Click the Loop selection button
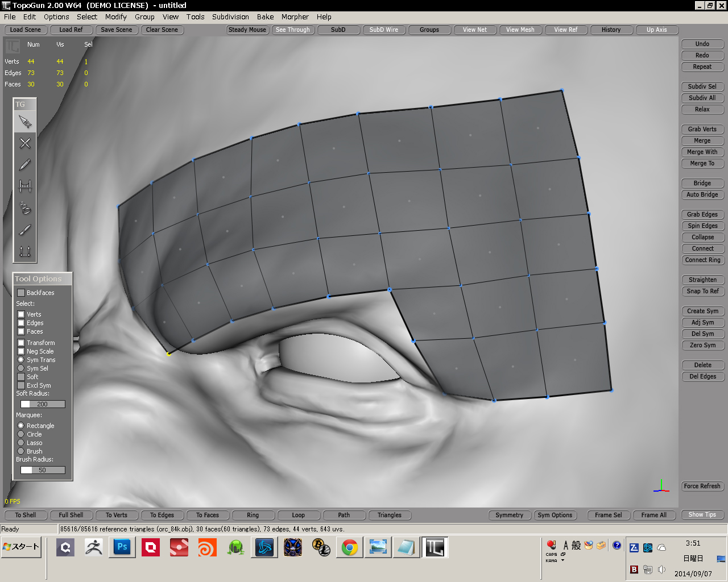The image size is (728, 582). click(299, 515)
